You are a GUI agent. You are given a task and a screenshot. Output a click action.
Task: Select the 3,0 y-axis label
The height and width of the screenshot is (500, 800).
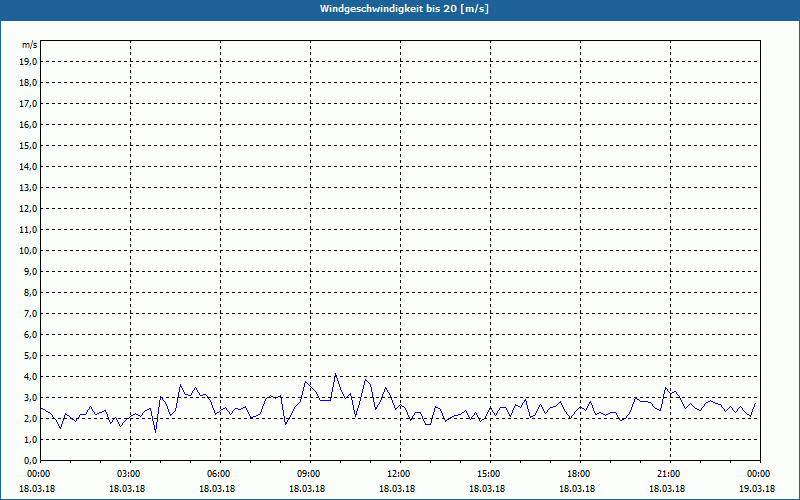[31, 397]
